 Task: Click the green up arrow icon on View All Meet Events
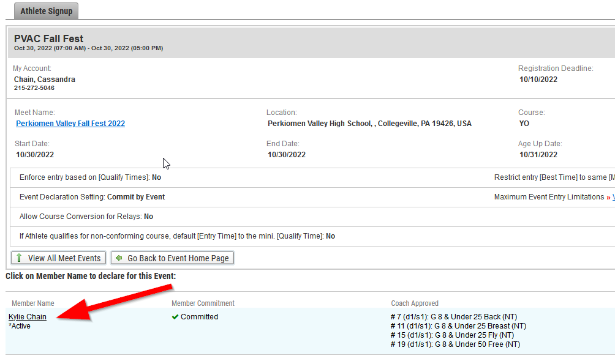tap(20, 258)
